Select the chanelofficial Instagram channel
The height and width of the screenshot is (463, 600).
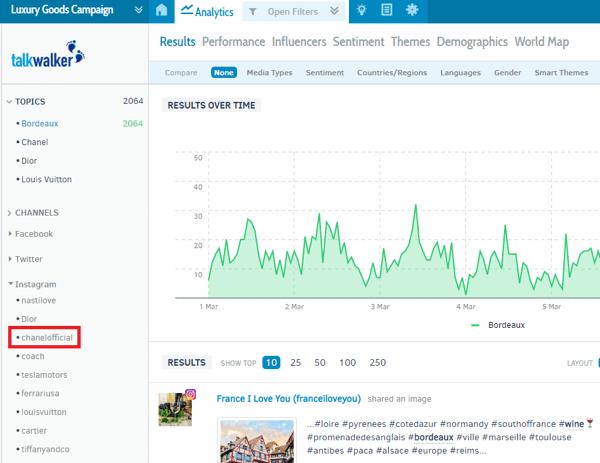(47, 337)
